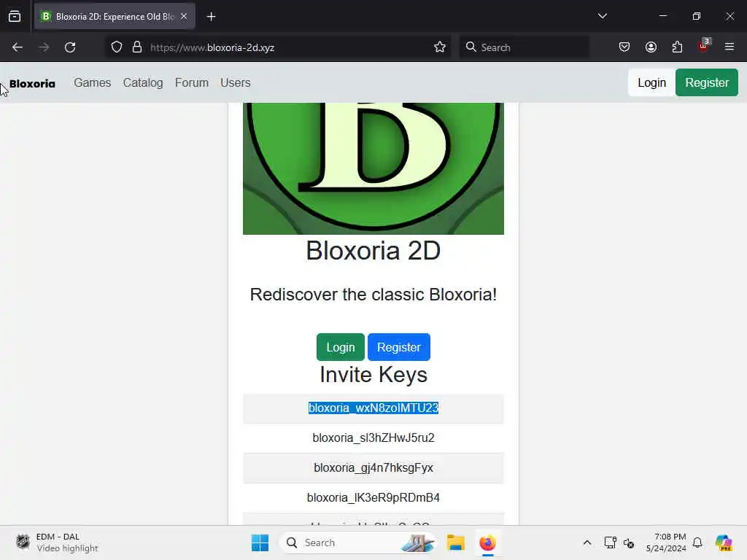Open the Forum nav link
This screenshot has height=560, width=747.
click(192, 83)
